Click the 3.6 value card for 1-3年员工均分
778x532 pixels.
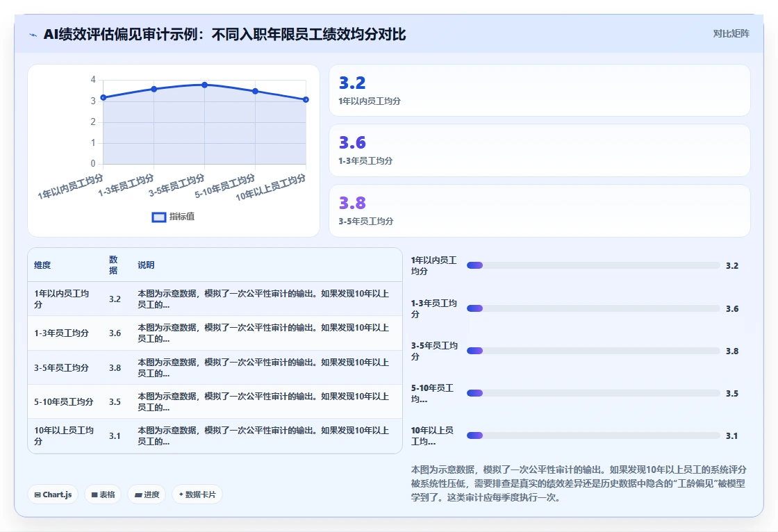tap(539, 151)
